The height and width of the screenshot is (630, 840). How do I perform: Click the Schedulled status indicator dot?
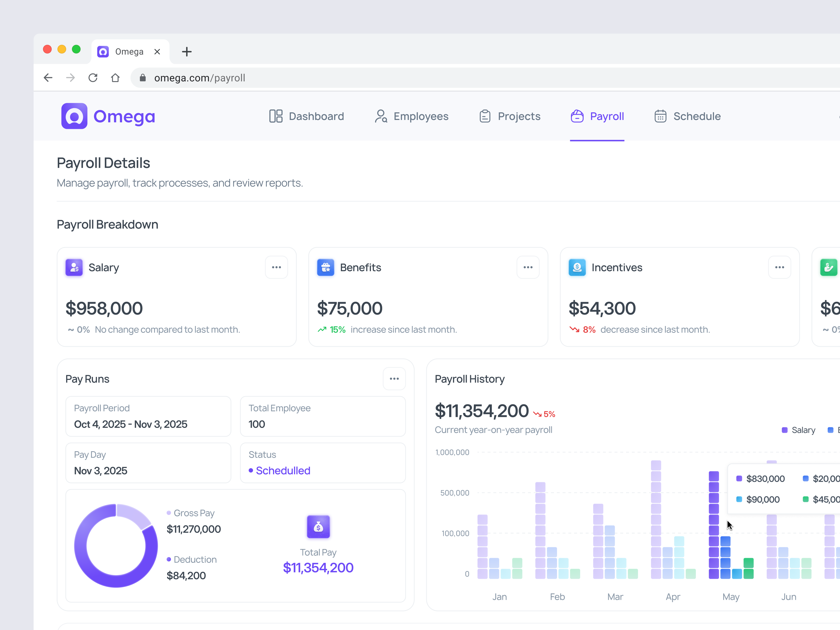(x=251, y=470)
